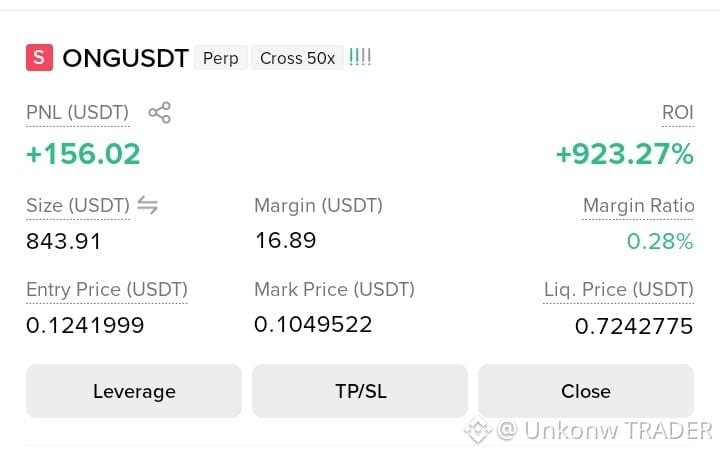The height and width of the screenshot is (455, 720).
Task: Close the ONGUSDT position
Action: click(x=586, y=391)
